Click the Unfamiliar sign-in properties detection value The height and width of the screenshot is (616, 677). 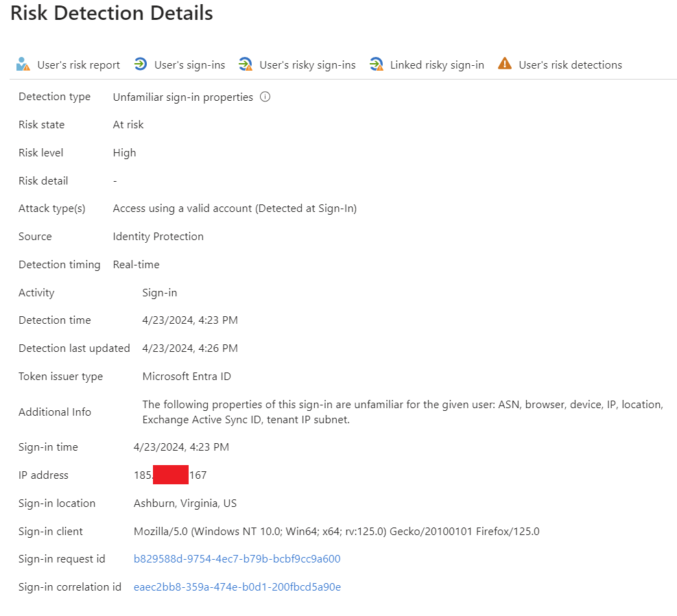pos(182,97)
